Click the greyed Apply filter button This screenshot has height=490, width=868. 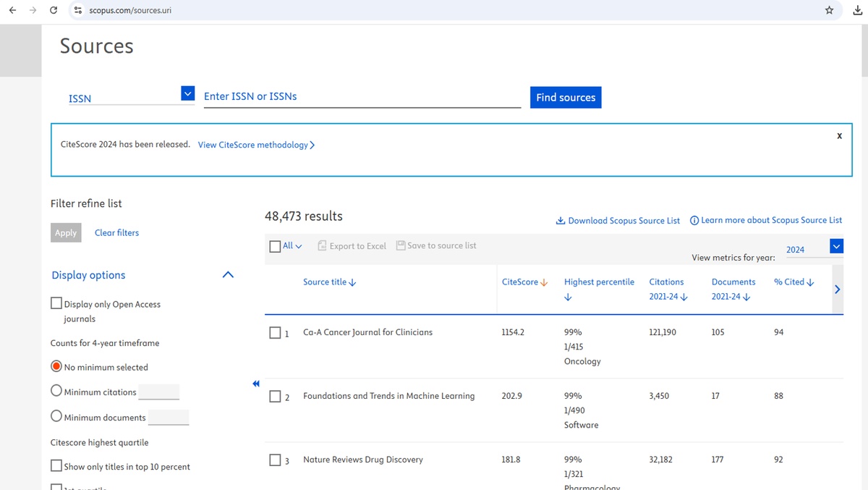(66, 232)
